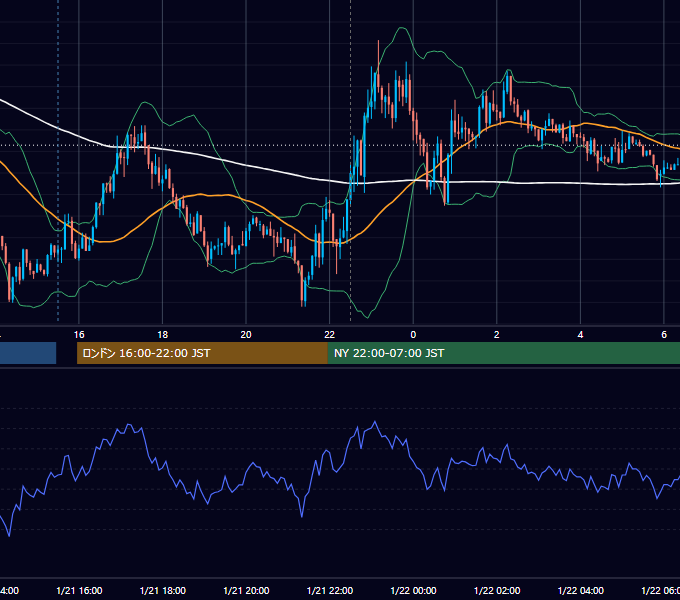This screenshot has width=680, height=600.
Task: Click the 1/21 20:00 date label
Action: pyautogui.click(x=246, y=591)
